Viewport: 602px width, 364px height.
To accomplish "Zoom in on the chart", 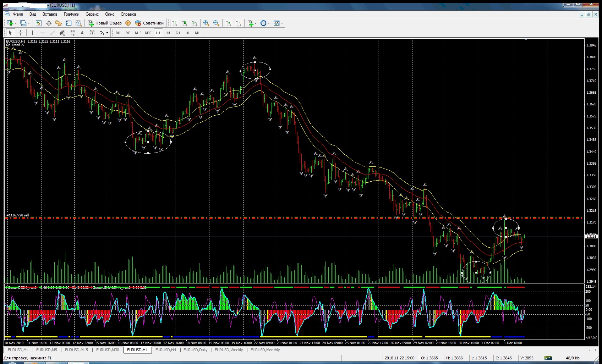I will point(206,23).
